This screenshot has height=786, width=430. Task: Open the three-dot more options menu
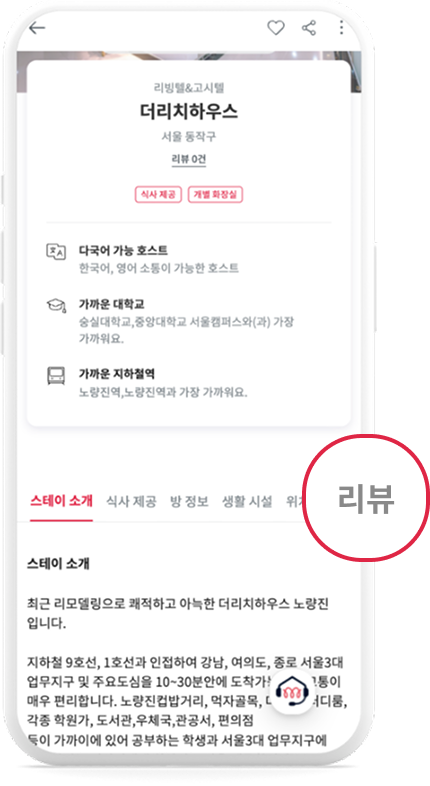click(x=341, y=28)
